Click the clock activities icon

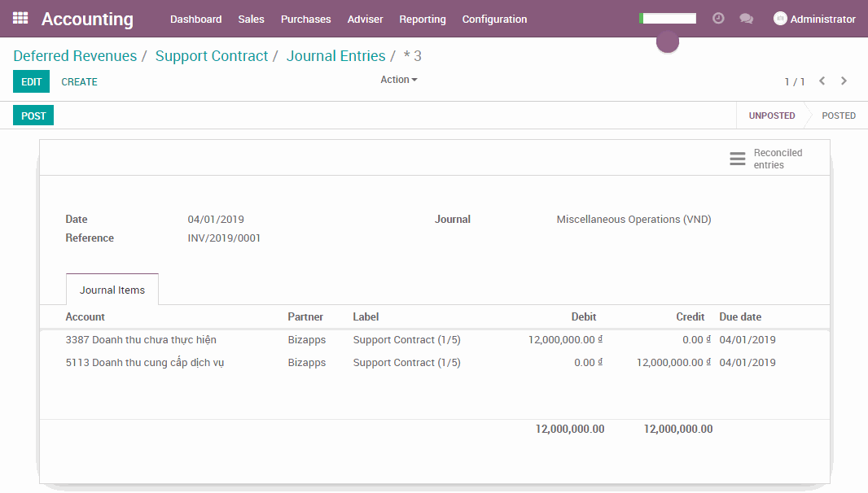tap(718, 18)
